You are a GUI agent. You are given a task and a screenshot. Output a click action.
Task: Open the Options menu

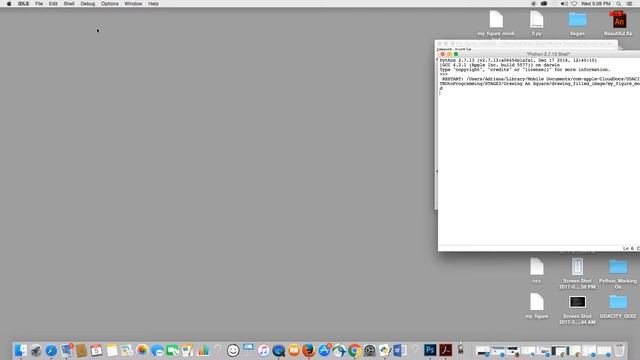(x=110, y=4)
